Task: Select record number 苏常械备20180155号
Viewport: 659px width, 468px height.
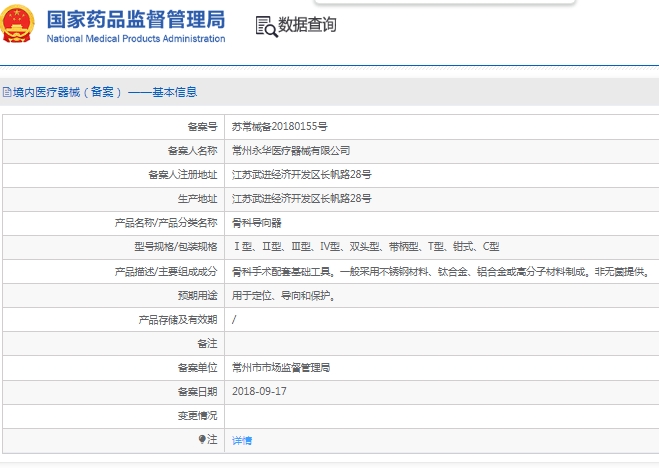Action: pyautogui.click(x=279, y=126)
